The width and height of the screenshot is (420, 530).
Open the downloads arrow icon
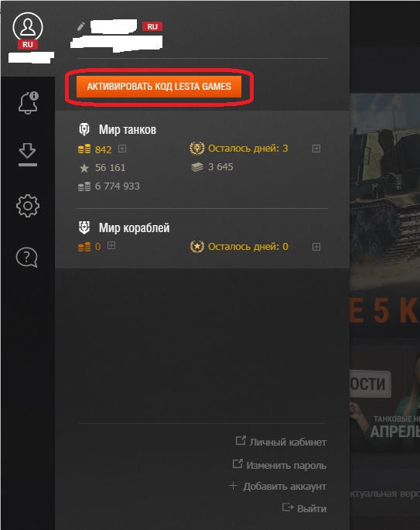[x=28, y=154]
